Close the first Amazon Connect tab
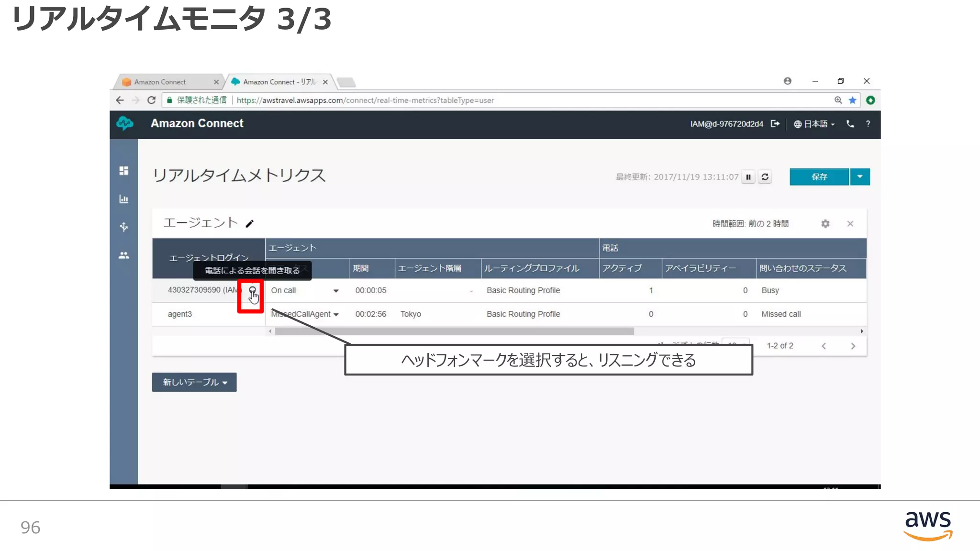Image resolution: width=980 pixels, height=551 pixels. [216, 82]
